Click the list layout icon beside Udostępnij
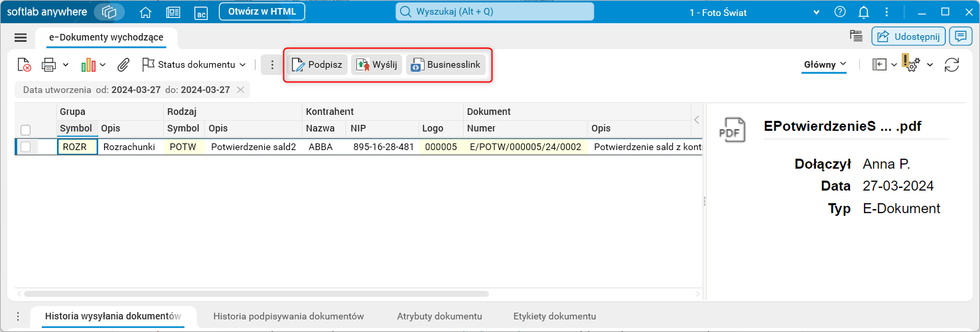The height and width of the screenshot is (332, 980). (x=856, y=36)
